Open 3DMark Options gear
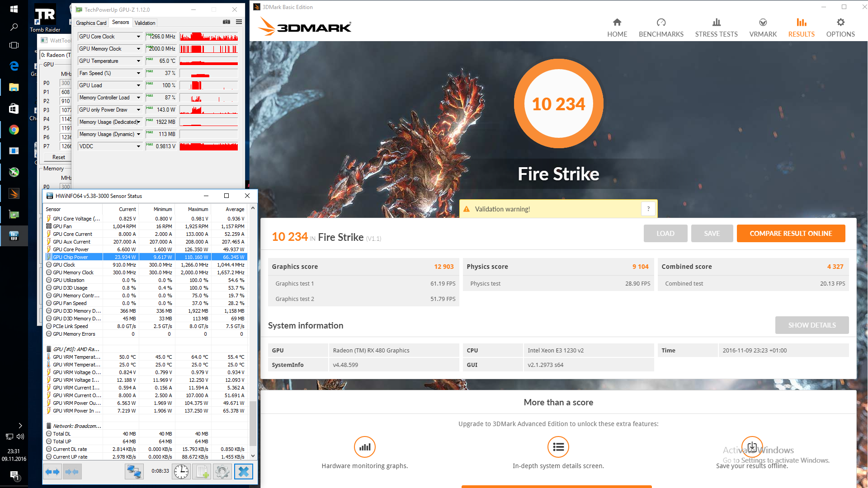Screen dimensions: 868x488 coord(840,23)
